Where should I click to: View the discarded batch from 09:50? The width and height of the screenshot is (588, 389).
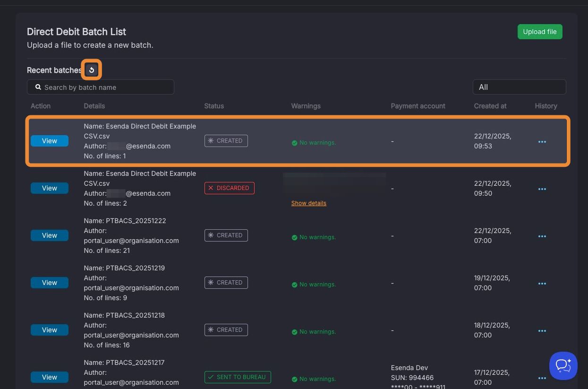(x=50, y=188)
